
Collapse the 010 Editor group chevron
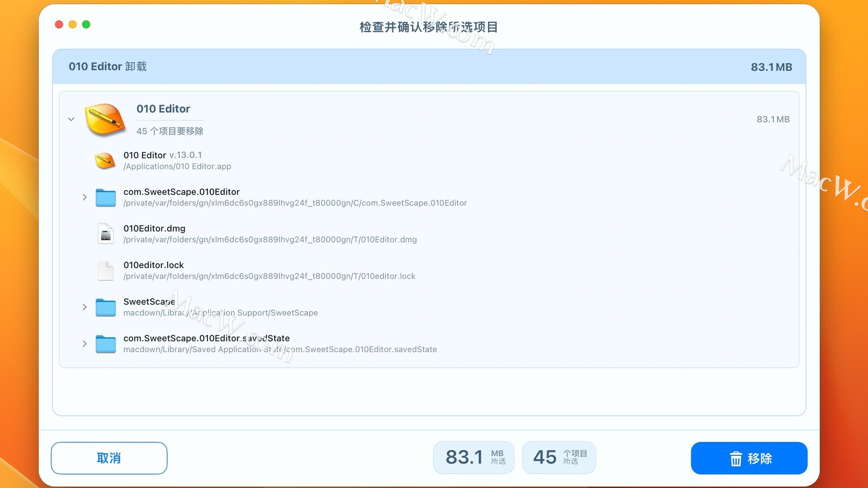coord(71,119)
